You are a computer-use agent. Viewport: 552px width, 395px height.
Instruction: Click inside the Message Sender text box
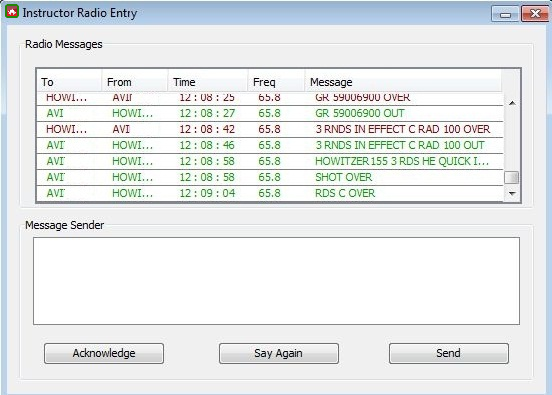[x=276, y=281]
